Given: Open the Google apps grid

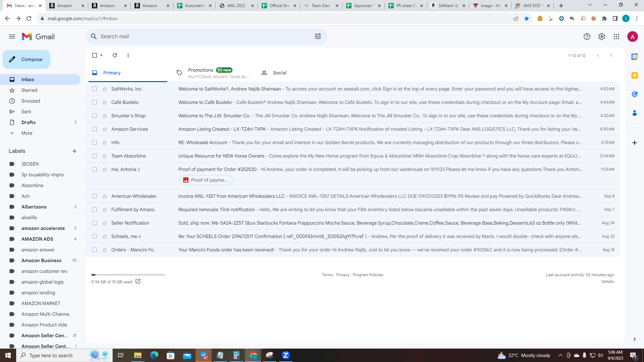Looking at the screenshot, I should [x=616, y=37].
